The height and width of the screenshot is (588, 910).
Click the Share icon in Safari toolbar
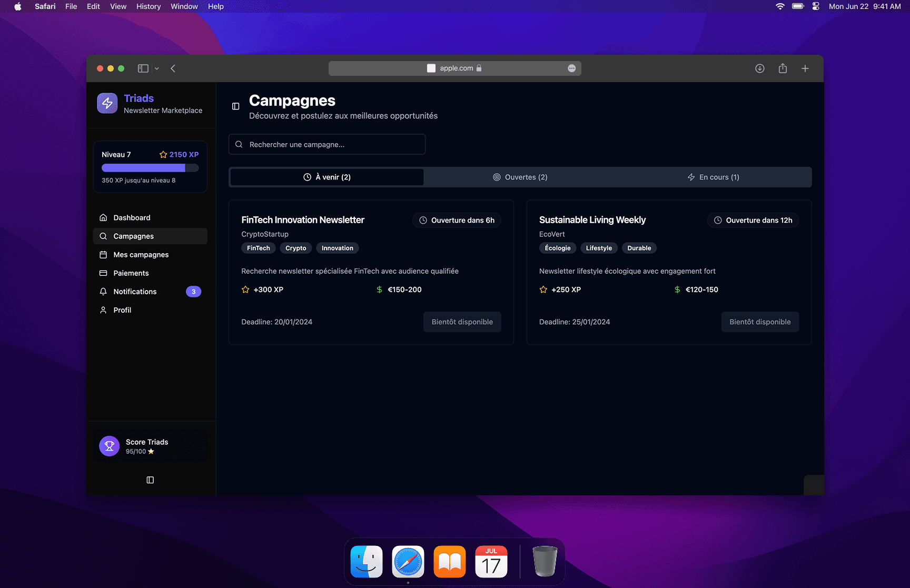783,68
